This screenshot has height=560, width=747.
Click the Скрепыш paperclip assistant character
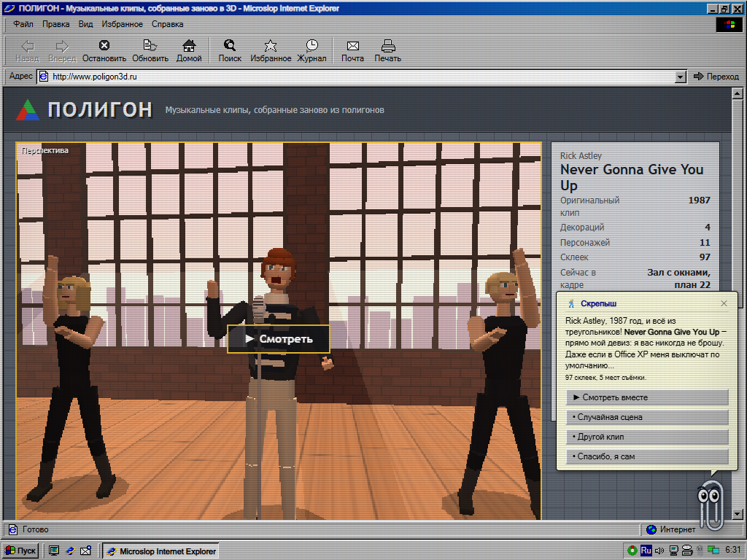click(711, 505)
